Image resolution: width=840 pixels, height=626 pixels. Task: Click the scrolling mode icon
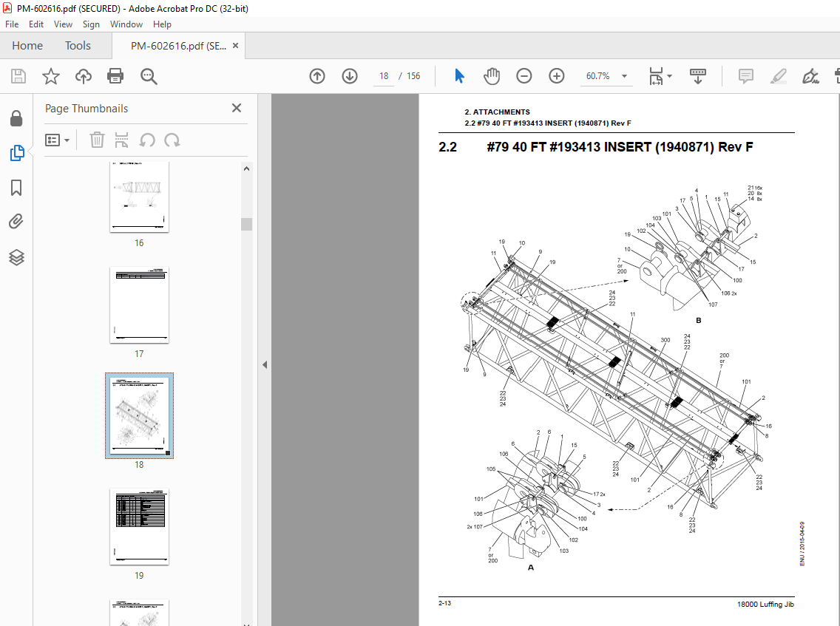tap(697, 76)
